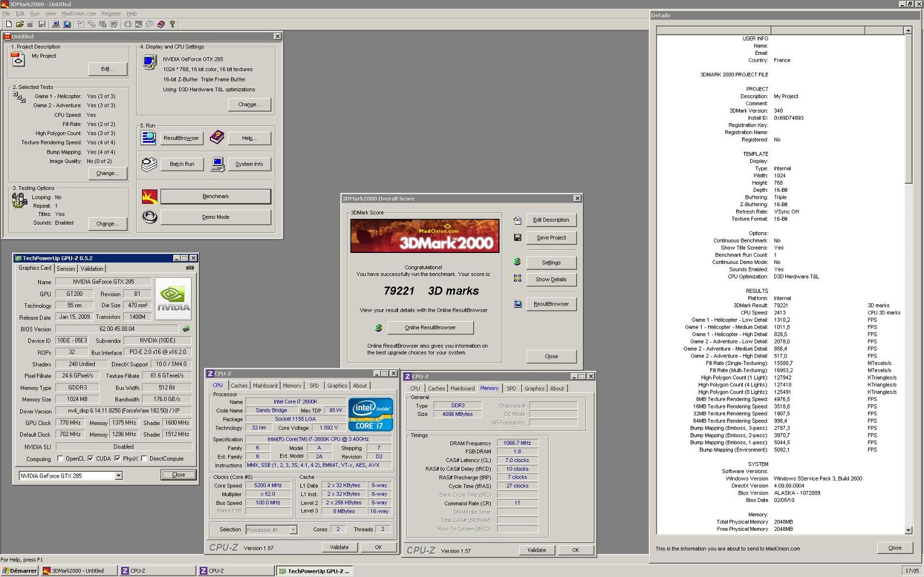Click the Demo Mode ring toolbar icon
Viewport: 924px width, 577px height.
click(x=128, y=24)
